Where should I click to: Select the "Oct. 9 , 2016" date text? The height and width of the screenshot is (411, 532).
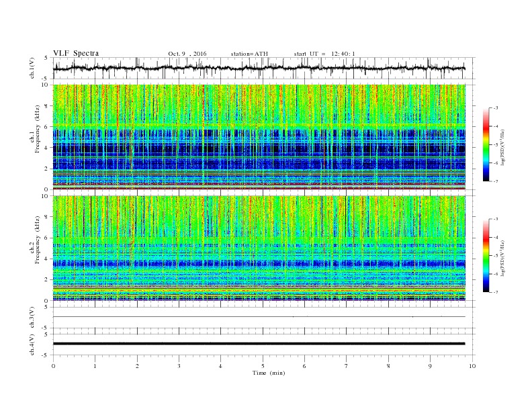pos(187,54)
